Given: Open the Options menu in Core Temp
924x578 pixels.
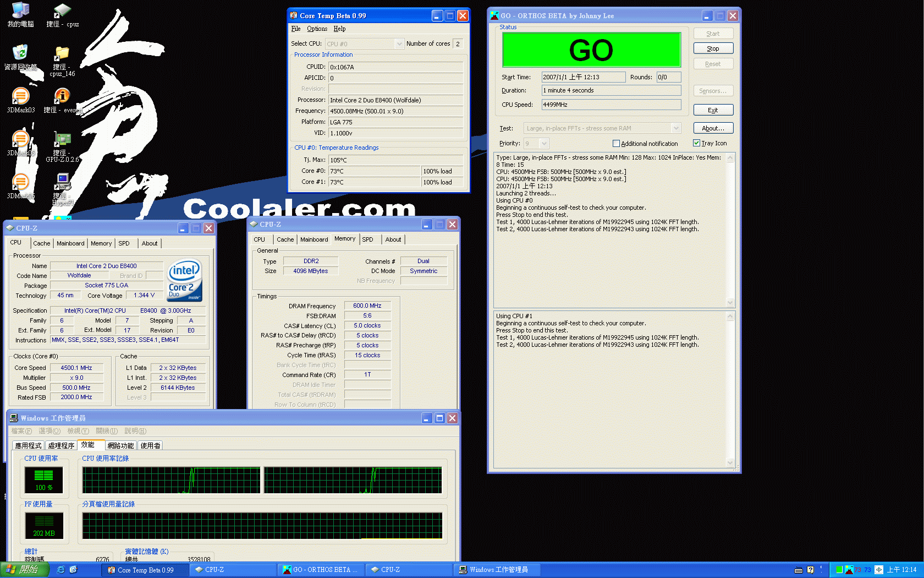Looking at the screenshot, I should [x=317, y=29].
